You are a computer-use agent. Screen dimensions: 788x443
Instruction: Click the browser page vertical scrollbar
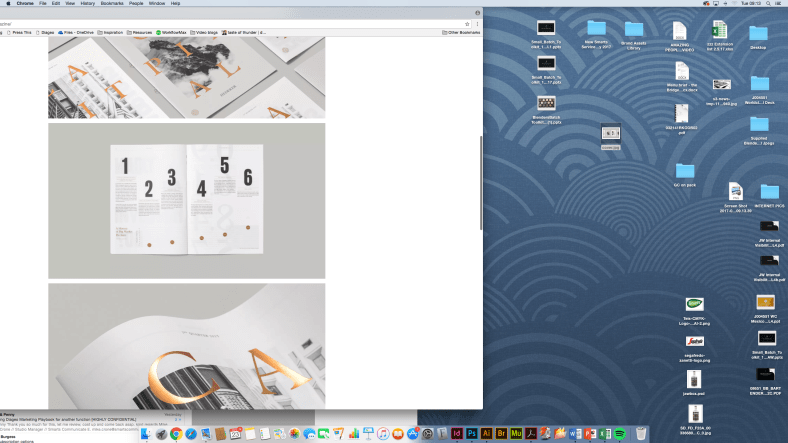(481, 183)
